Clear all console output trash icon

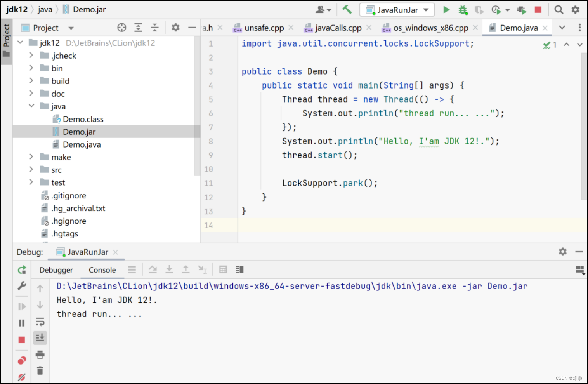[40, 371]
